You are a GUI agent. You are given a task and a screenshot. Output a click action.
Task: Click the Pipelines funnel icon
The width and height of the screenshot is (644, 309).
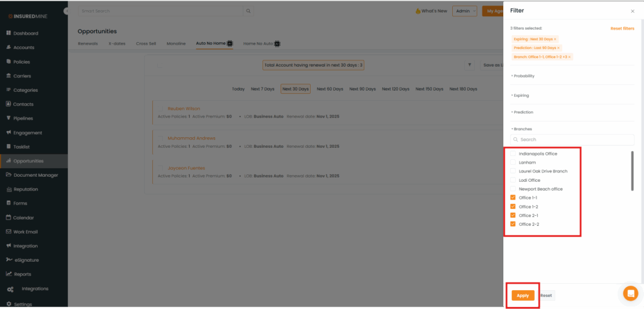coord(9,118)
